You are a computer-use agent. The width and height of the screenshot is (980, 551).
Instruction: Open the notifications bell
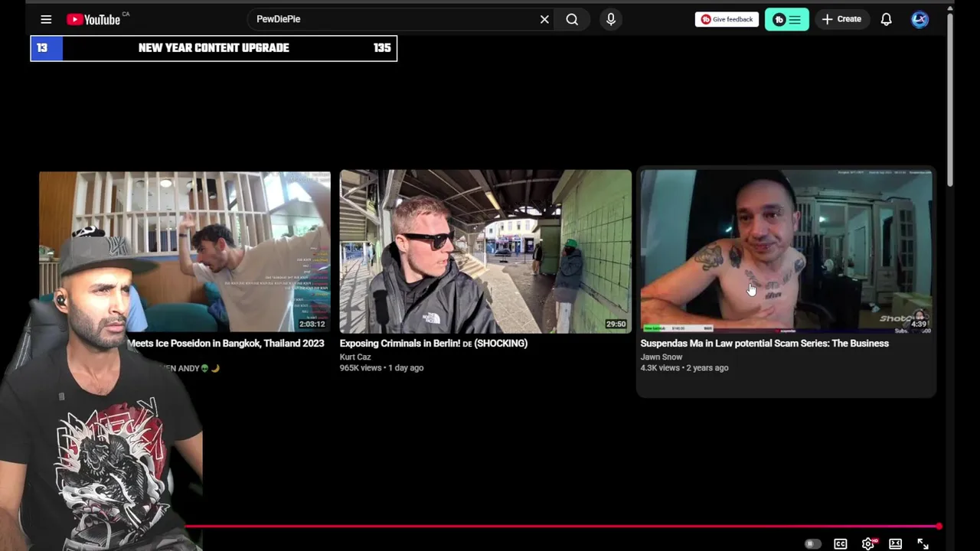point(886,19)
